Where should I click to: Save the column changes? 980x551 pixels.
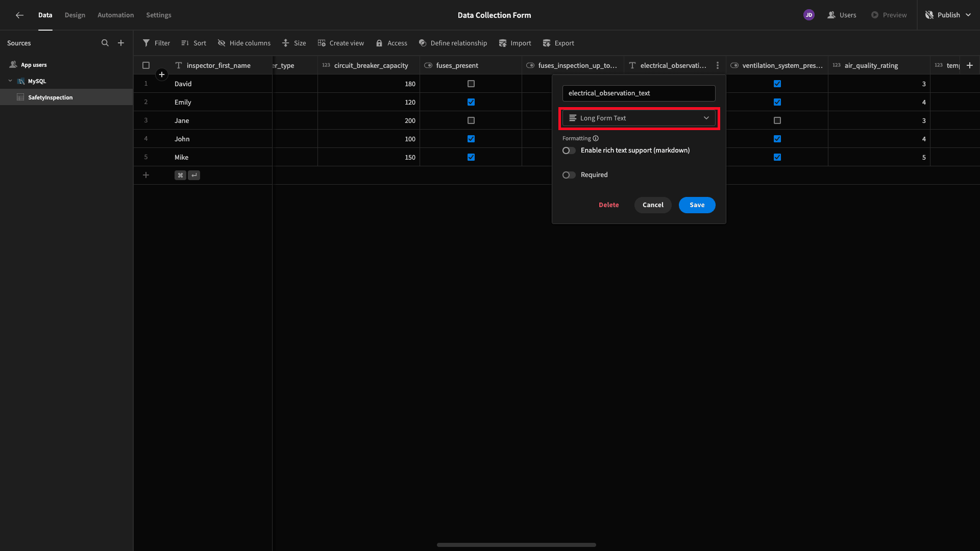point(697,205)
